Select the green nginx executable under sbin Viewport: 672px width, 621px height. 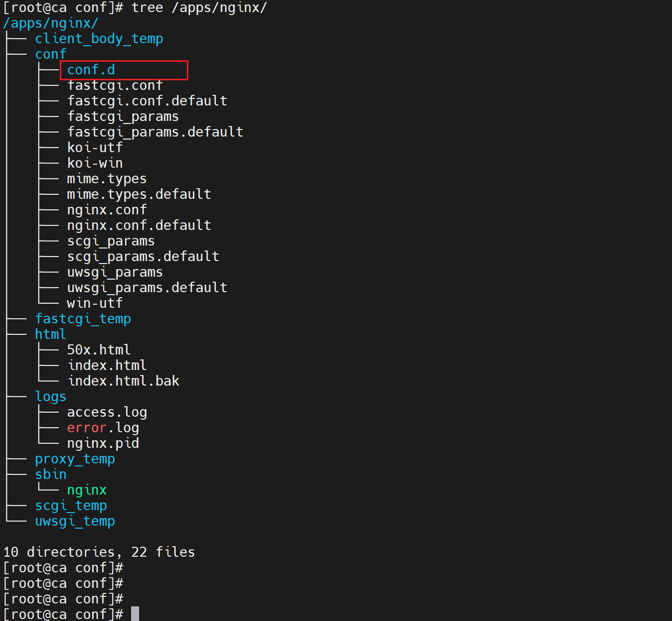click(x=87, y=490)
